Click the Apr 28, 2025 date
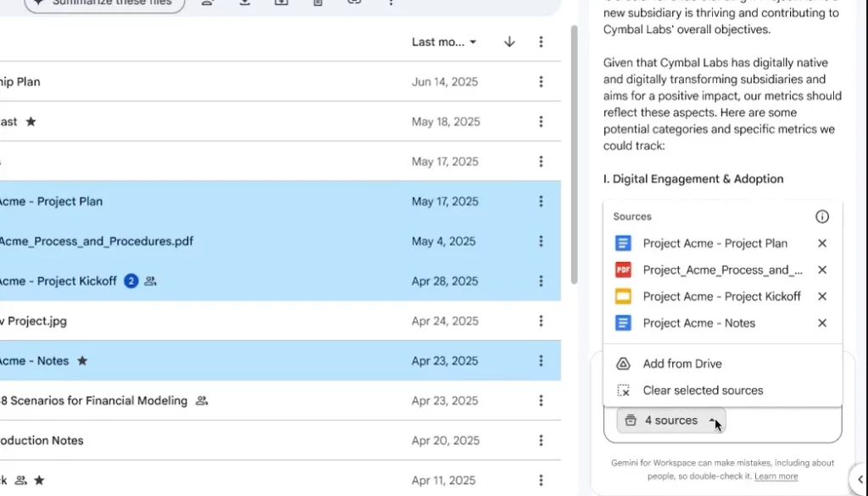The image size is (868, 496). (x=444, y=281)
